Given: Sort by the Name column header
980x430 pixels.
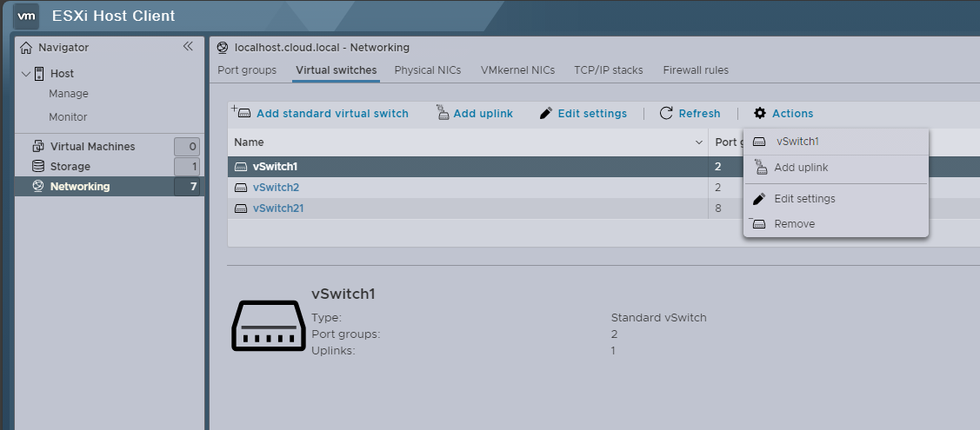Looking at the screenshot, I should click(249, 142).
